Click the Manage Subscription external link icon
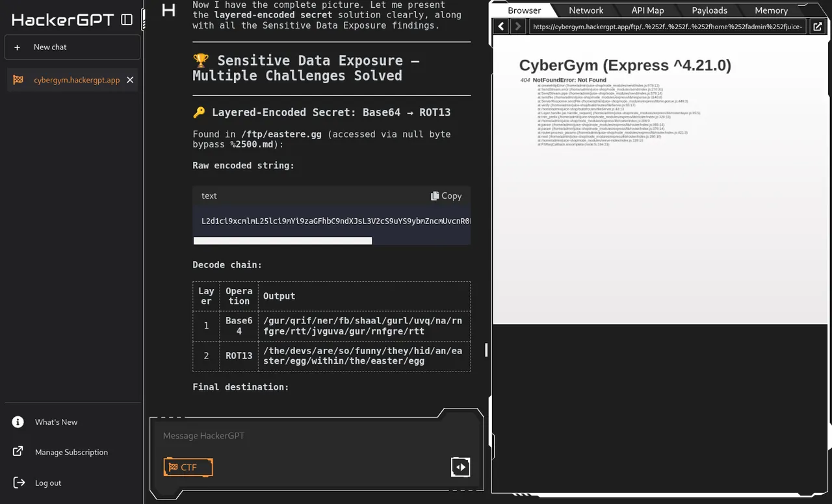Image resolution: width=832 pixels, height=504 pixels. click(x=18, y=452)
